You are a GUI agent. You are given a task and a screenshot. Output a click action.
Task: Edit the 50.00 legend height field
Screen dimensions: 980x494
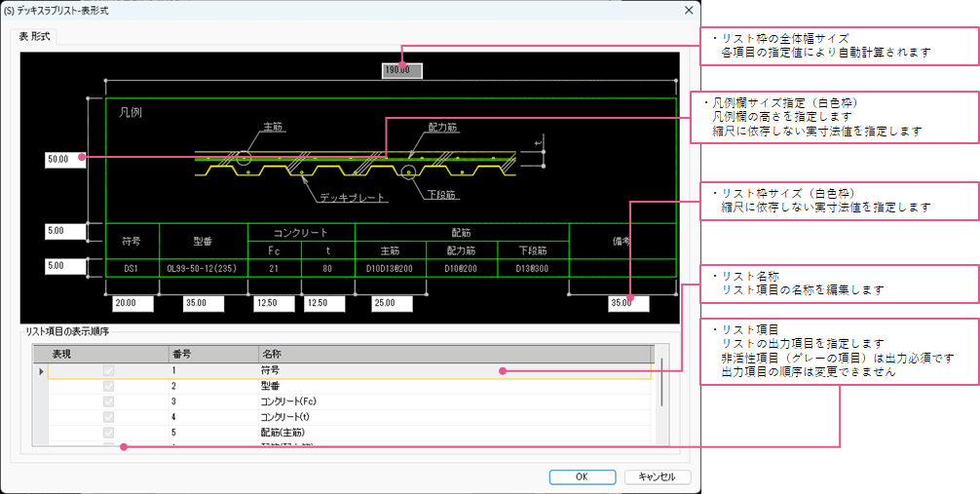point(65,160)
